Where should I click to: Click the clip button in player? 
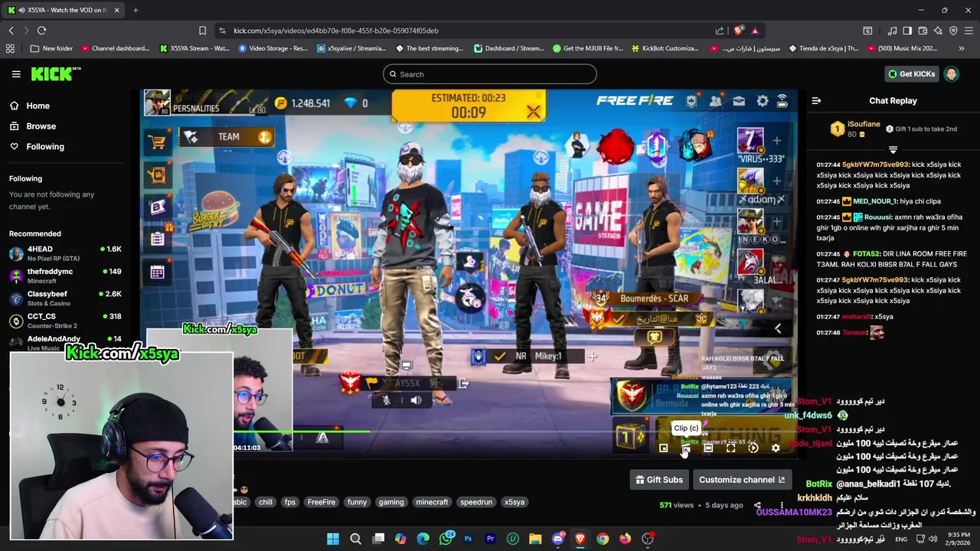[685, 448]
